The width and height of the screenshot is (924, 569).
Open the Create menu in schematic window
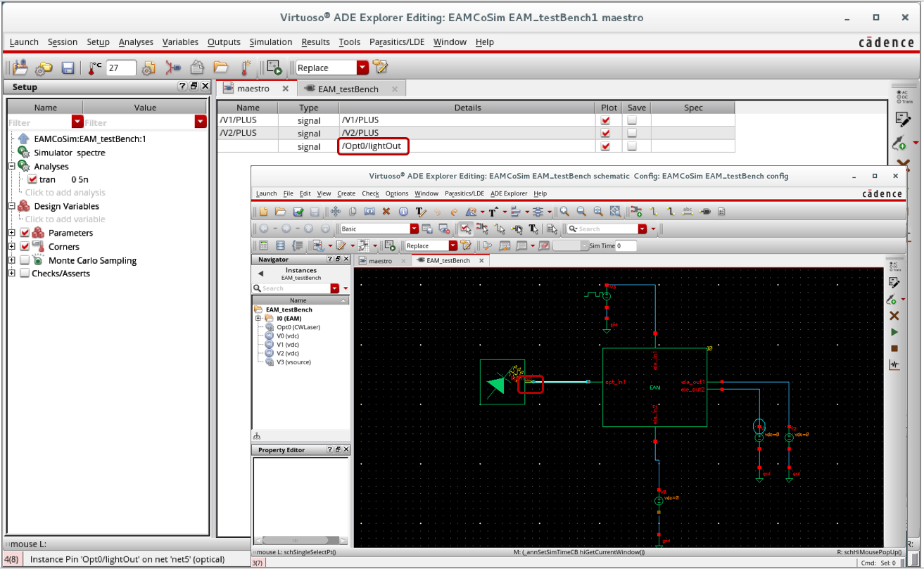pos(346,193)
